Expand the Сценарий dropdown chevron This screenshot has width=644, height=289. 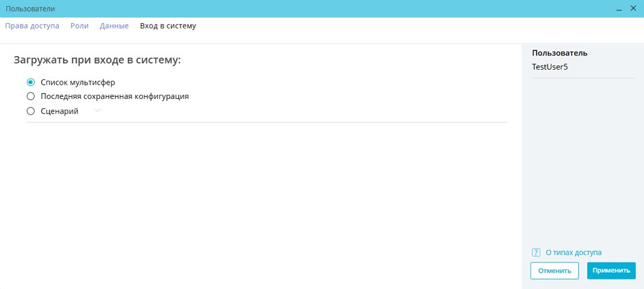click(x=98, y=111)
